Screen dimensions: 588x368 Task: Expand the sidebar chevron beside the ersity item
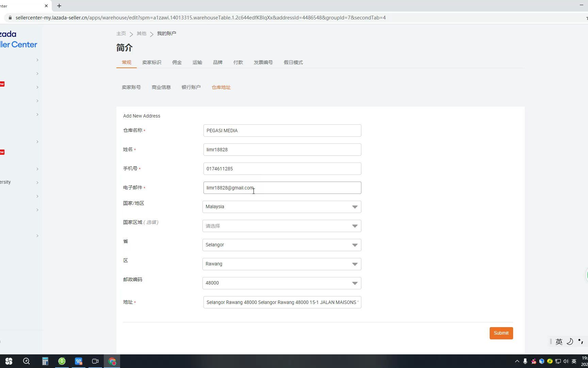pyautogui.click(x=37, y=183)
